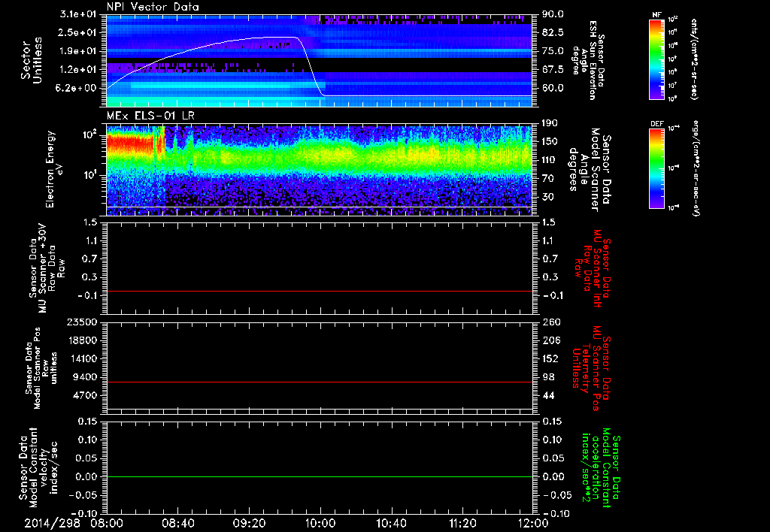Click the red scanner position line
This screenshot has width=770, height=532.
click(x=320, y=382)
